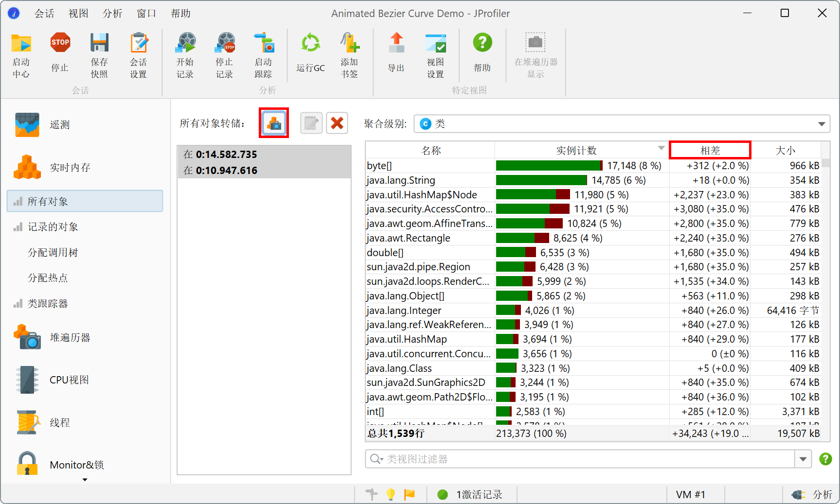840x504 pixels.
Task: Select the double[] row
Action: tap(593, 253)
